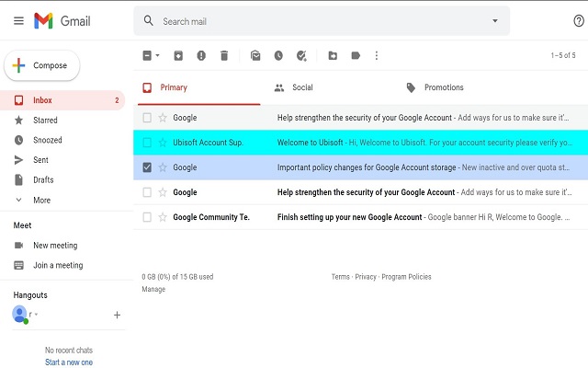
Task: Open Finish setting up your new Google Account
Action: point(360,217)
